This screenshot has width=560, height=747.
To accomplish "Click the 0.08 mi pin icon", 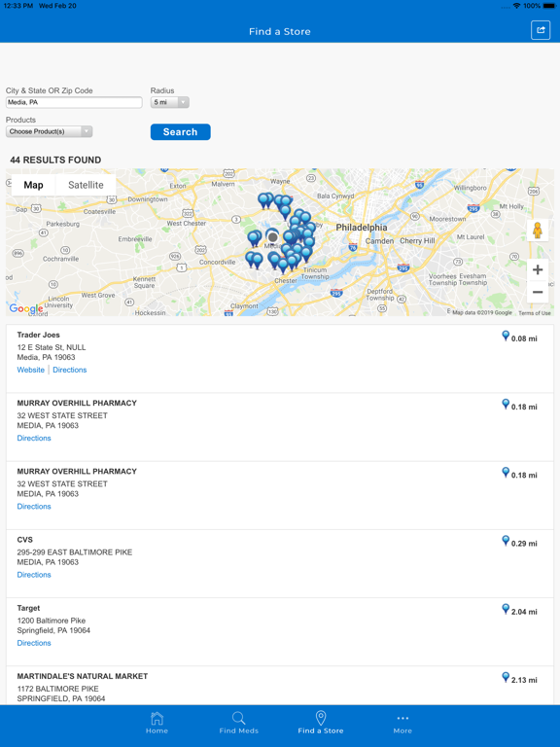I will (x=506, y=336).
